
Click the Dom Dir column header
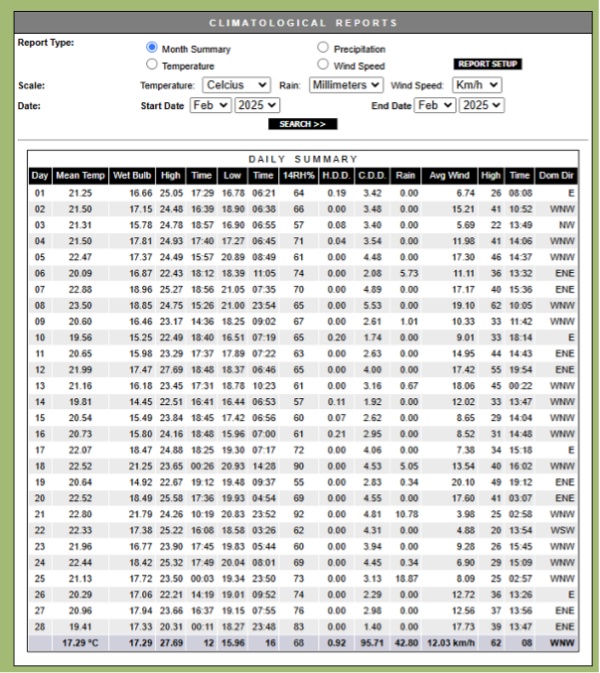[556, 176]
